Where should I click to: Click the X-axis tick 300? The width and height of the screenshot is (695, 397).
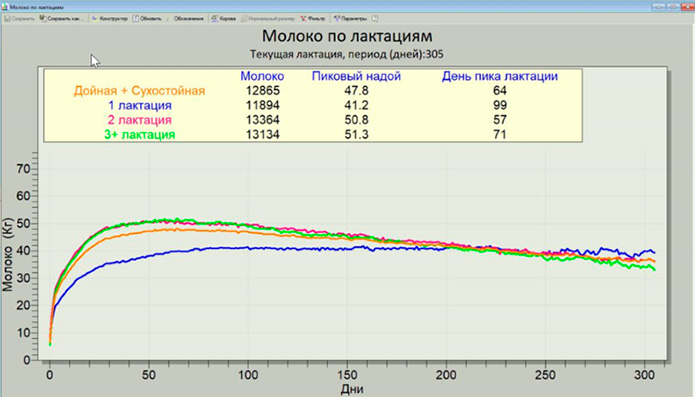[x=644, y=375]
